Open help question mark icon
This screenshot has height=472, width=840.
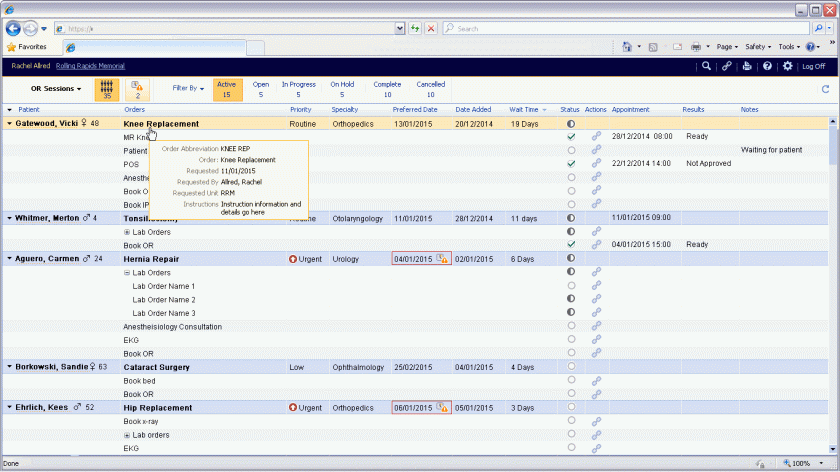767,66
